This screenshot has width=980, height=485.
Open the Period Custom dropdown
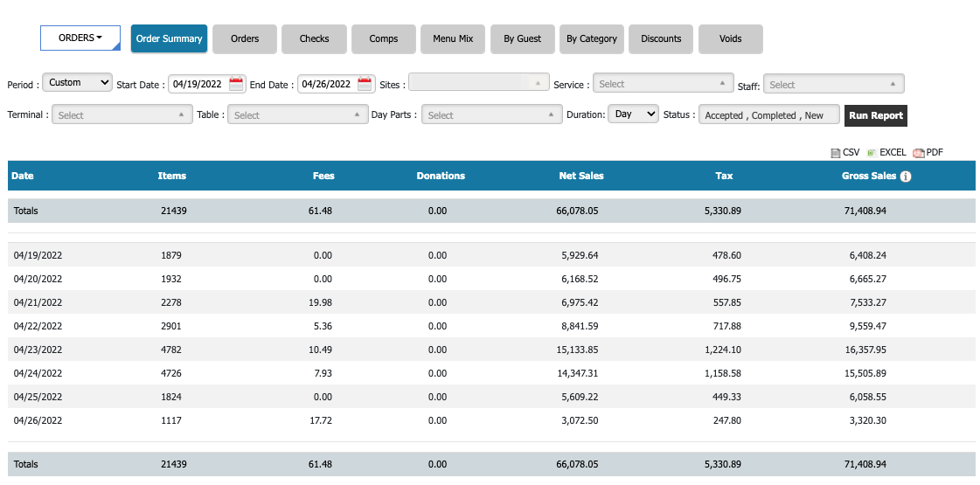coord(78,82)
